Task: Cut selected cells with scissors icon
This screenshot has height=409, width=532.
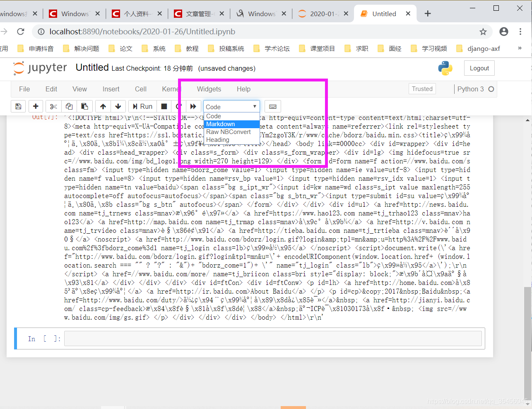Action: click(53, 106)
